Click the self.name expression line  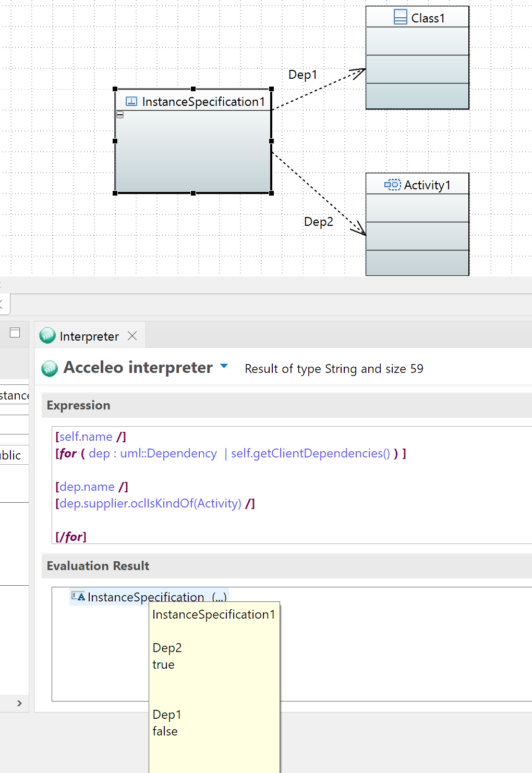[91, 437]
